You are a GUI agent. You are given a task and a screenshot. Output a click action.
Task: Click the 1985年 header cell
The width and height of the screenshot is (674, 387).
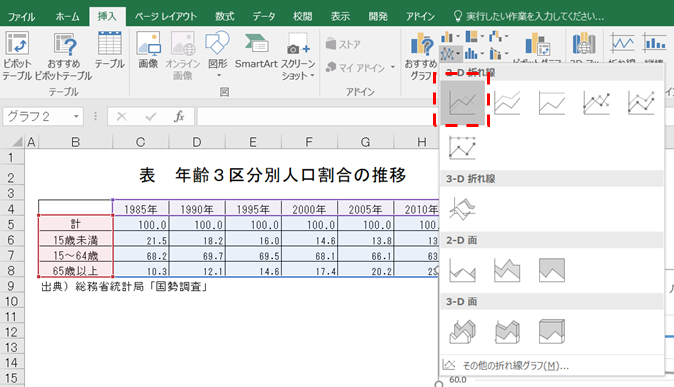141,209
